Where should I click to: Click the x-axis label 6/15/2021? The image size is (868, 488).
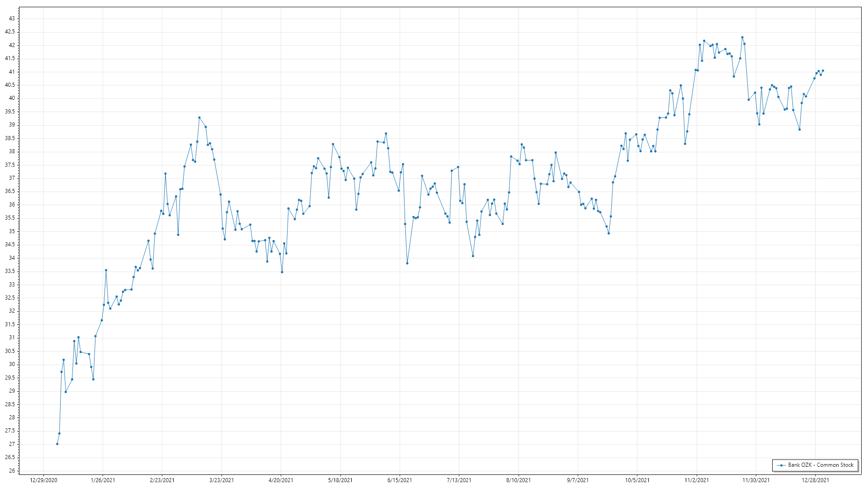[400, 480]
